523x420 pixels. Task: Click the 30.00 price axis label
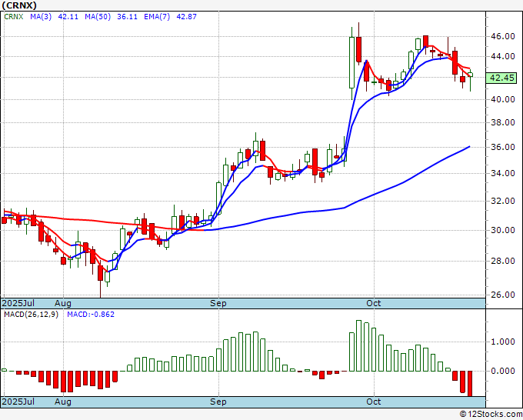[503, 230]
